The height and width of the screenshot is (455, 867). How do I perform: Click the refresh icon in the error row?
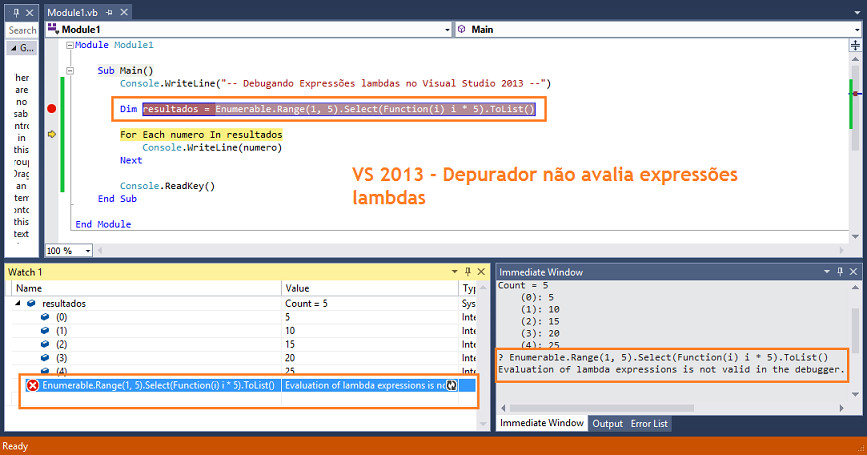coord(452,385)
